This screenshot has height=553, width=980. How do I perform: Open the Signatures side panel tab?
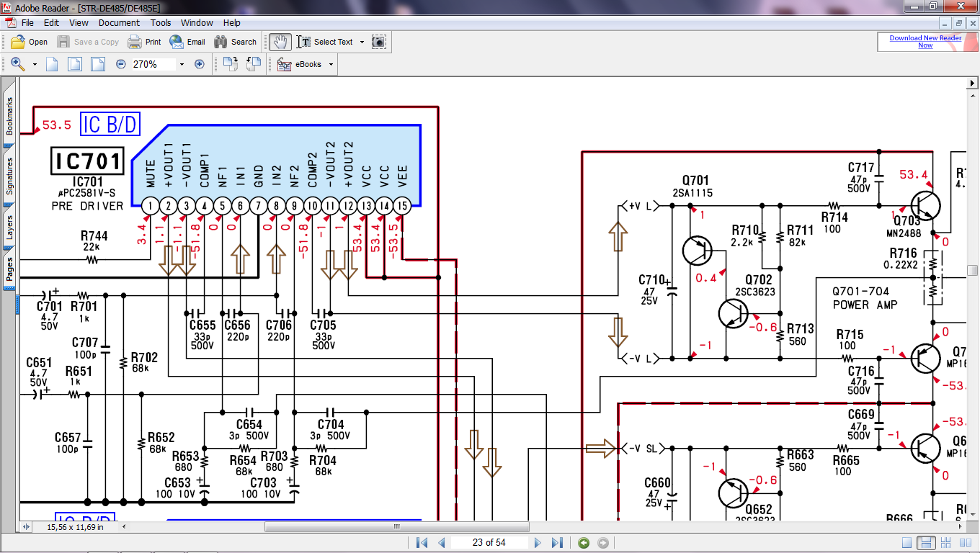[x=9, y=176]
